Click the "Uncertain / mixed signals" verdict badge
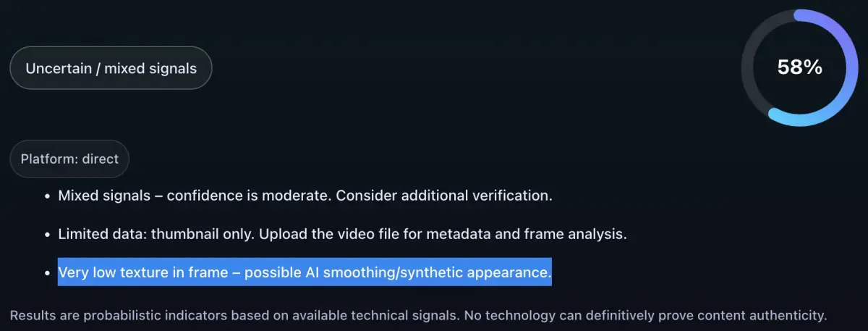 tap(111, 68)
